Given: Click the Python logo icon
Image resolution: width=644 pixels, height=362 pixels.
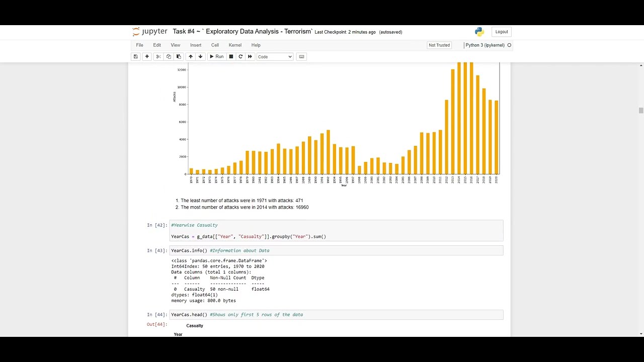Looking at the screenshot, I should (479, 32).
